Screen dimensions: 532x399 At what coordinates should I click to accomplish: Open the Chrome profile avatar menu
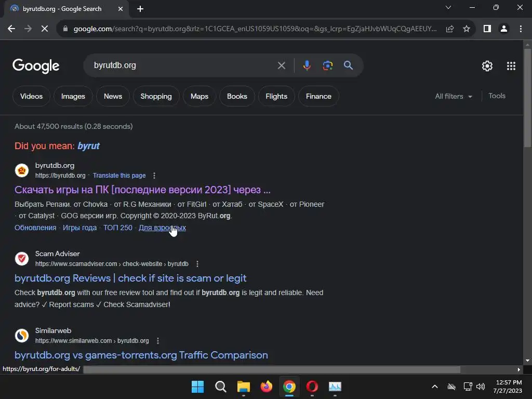504,29
